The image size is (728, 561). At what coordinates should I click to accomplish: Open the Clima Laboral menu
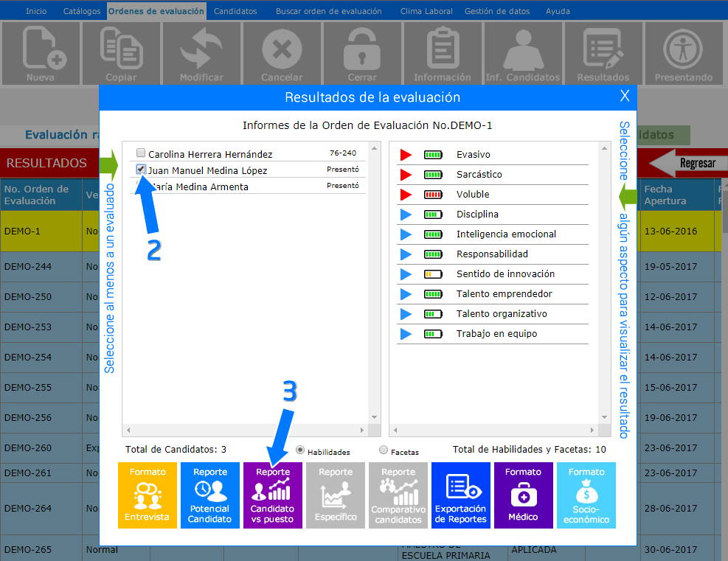click(x=426, y=11)
